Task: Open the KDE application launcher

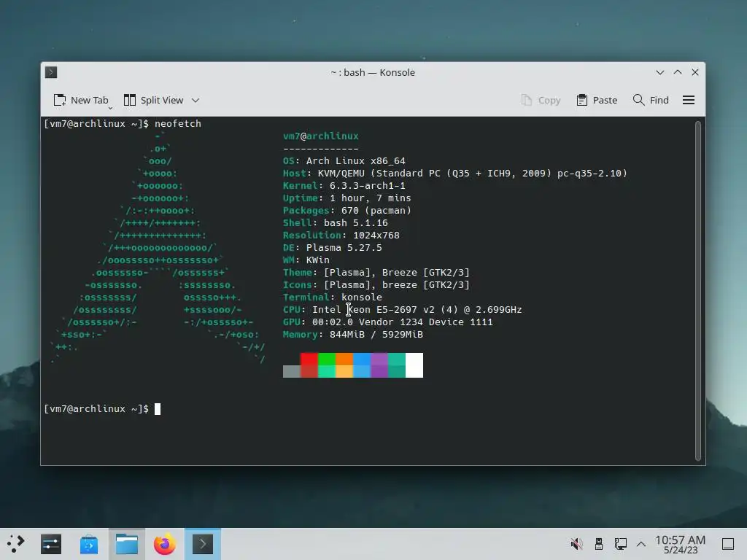Action: coord(15,544)
